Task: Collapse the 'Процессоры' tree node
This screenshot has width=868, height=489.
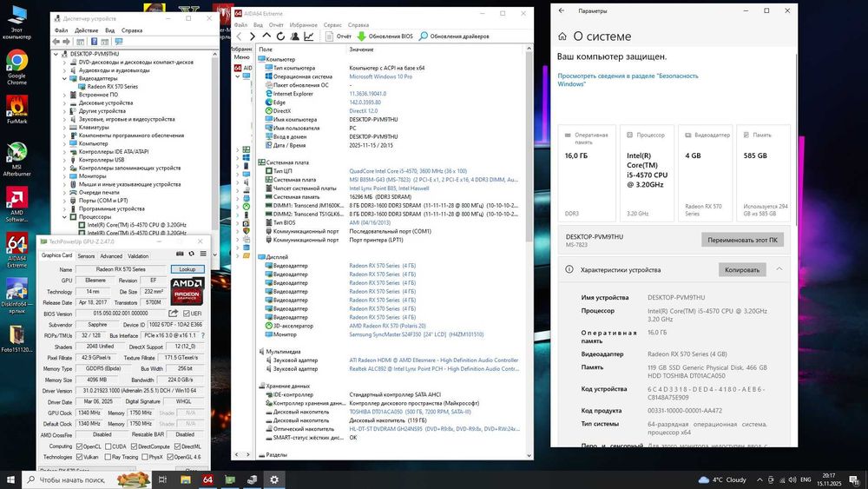Action: click(64, 217)
